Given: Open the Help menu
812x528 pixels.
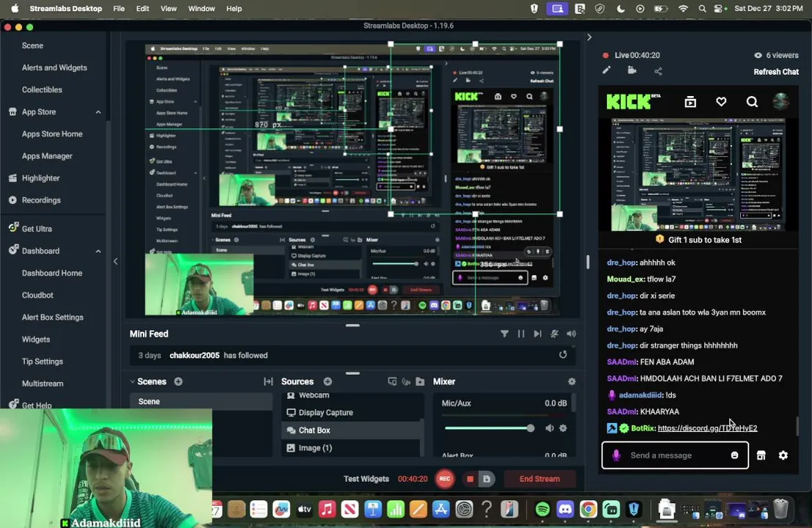Looking at the screenshot, I should (x=234, y=8).
